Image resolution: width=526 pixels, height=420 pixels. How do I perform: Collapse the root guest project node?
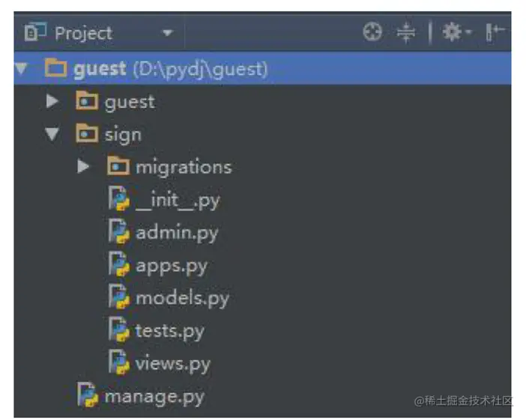tap(21, 69)
